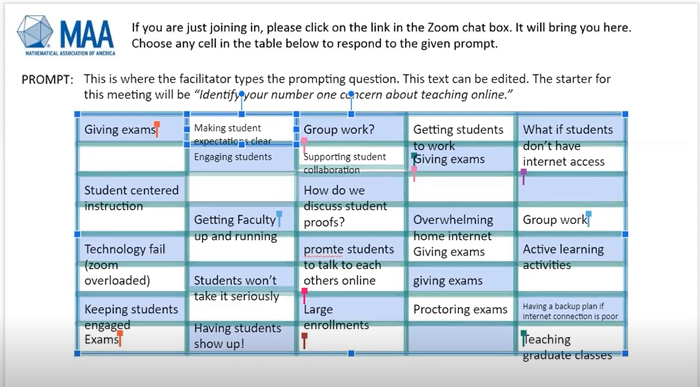Select the Active learning activities cell
The height and width of the screenshot is (387, 700).
click(571, 257)
